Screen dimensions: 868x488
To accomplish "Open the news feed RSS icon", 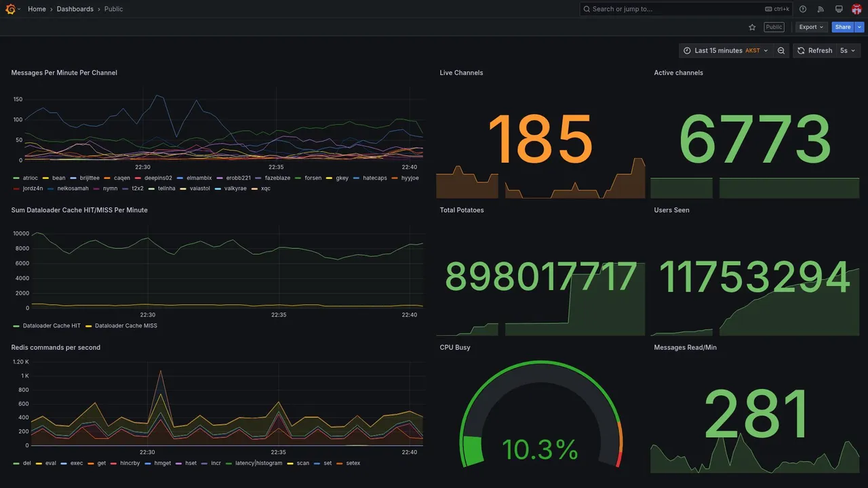I will [x=821, y=9].
